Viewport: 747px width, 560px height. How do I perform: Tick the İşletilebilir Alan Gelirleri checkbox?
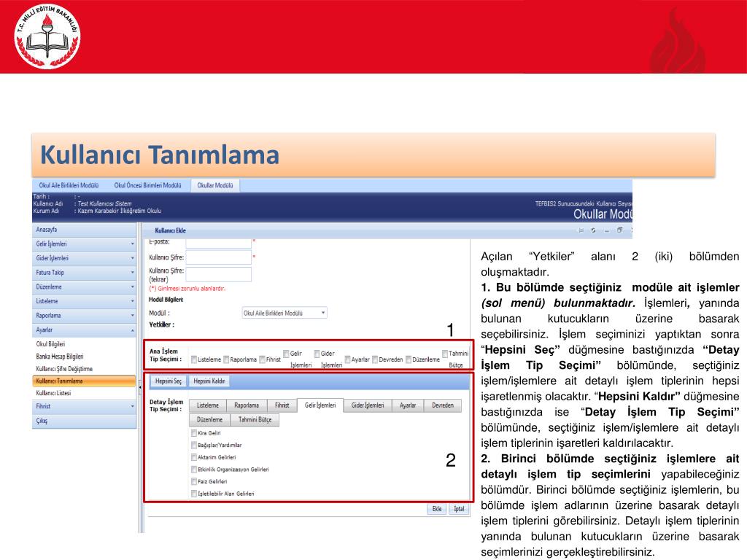(x=194, y=494)
